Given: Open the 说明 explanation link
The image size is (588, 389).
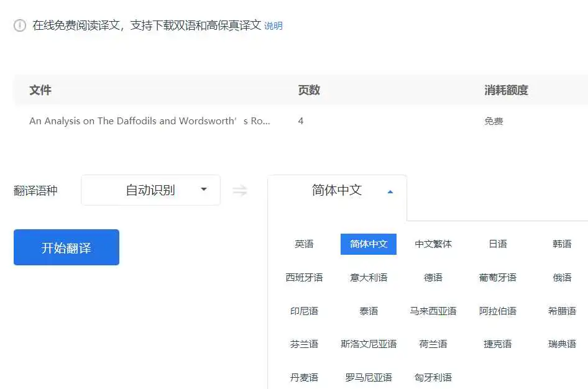Looking at the screenshot, I should [x=273, y=26].
